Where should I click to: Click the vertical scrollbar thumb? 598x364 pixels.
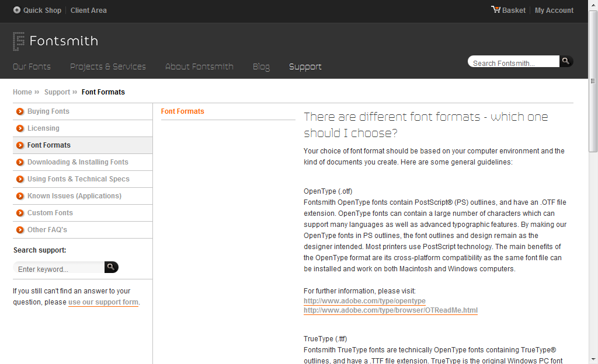pos(593,81)
